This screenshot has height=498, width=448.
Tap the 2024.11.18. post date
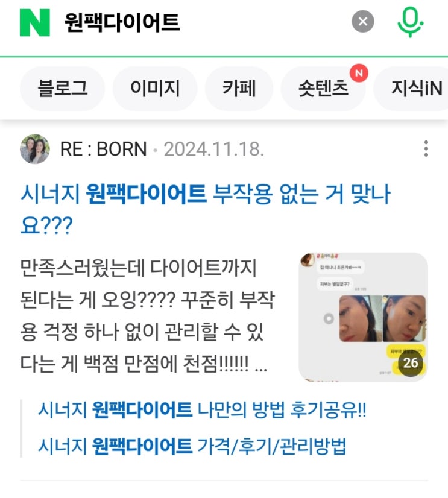pos(214,149)
